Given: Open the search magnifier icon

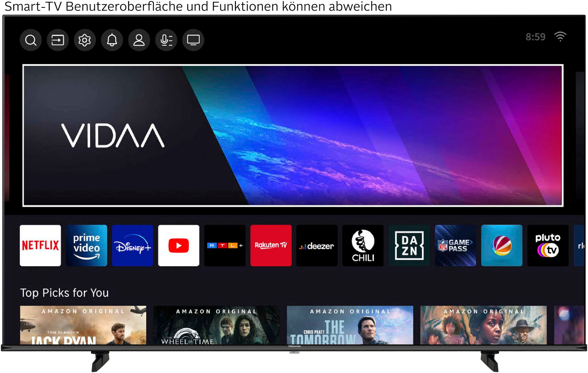Looking at the screenshot, I should (31, 40).
